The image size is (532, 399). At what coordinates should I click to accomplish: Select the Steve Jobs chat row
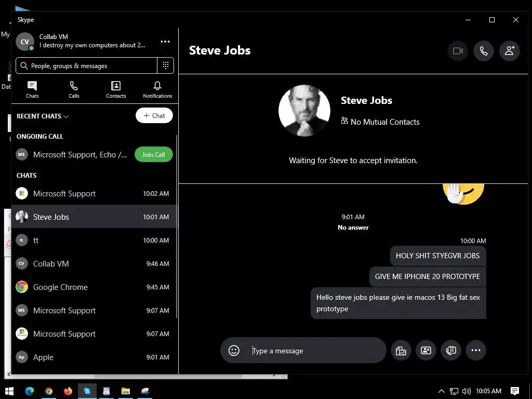tap(94, 217)
